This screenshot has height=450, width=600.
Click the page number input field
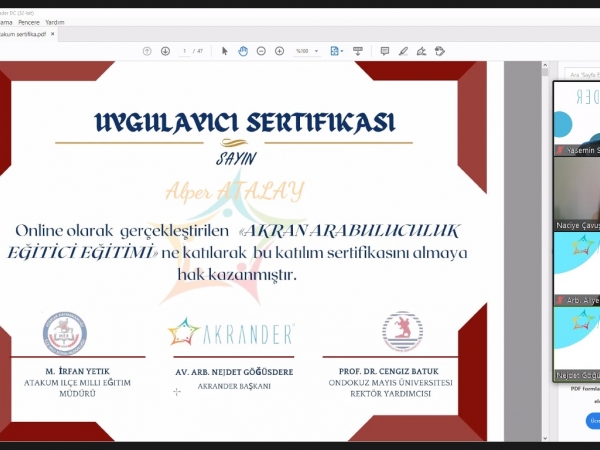coord(184,51)
